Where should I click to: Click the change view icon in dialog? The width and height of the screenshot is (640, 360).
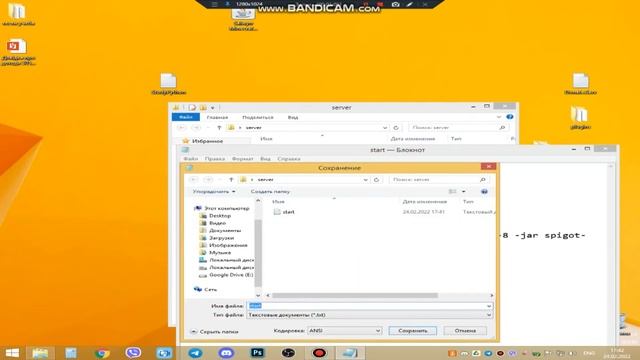452,191
